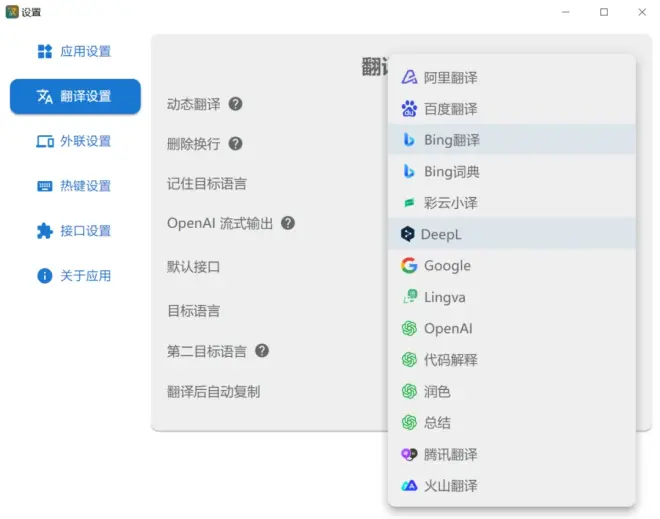This screenshot has height=519, width=660.
Task: Click the DeepL hexagon icon
Action: pyautogui.click(x=408, y=234)
